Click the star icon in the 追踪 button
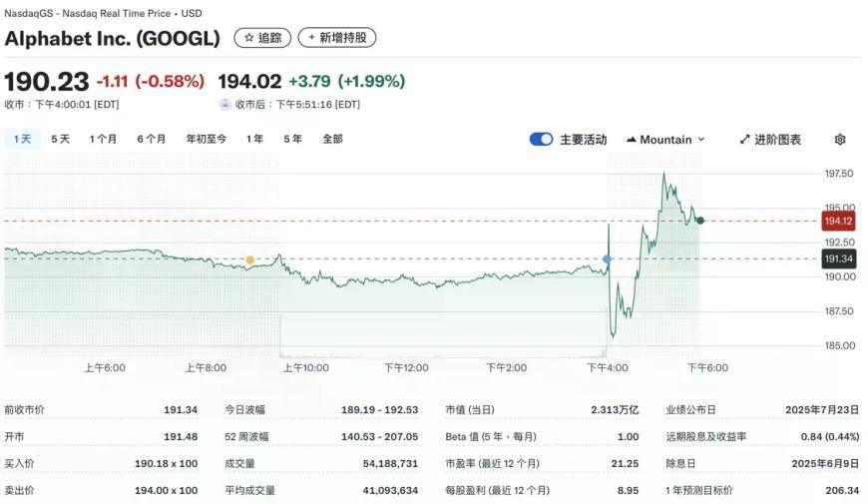 point(249,38)
